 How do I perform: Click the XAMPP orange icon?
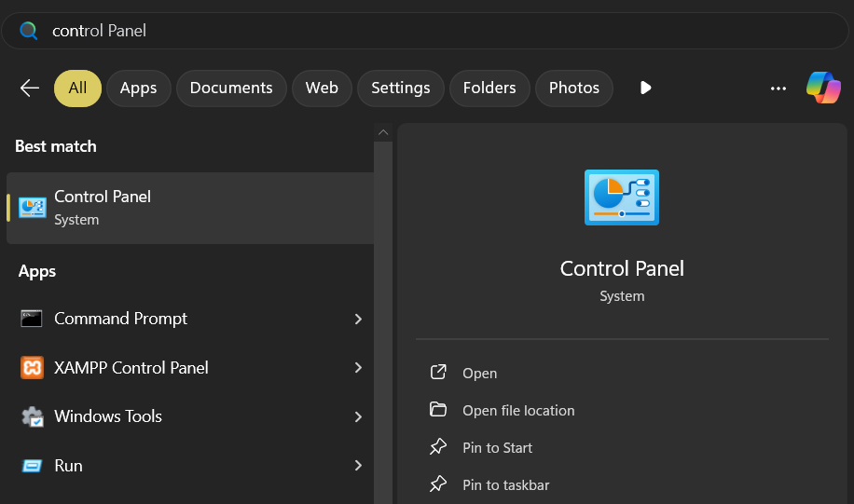click(32, 367)
